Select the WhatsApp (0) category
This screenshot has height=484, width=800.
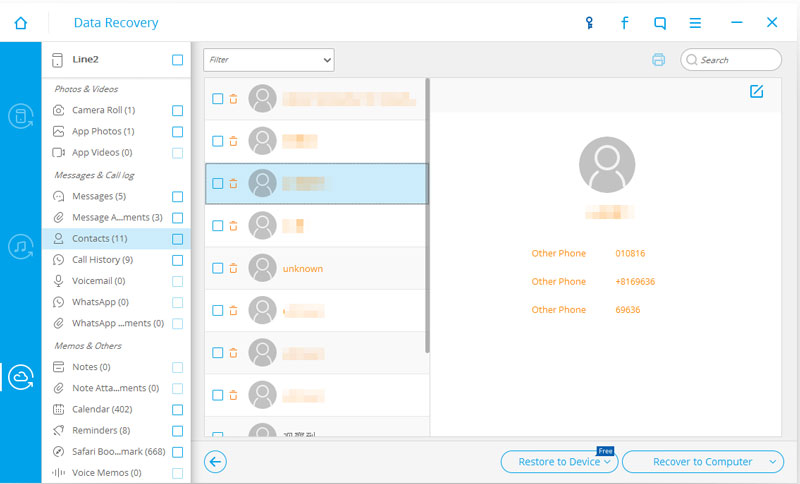click(101, 302)
